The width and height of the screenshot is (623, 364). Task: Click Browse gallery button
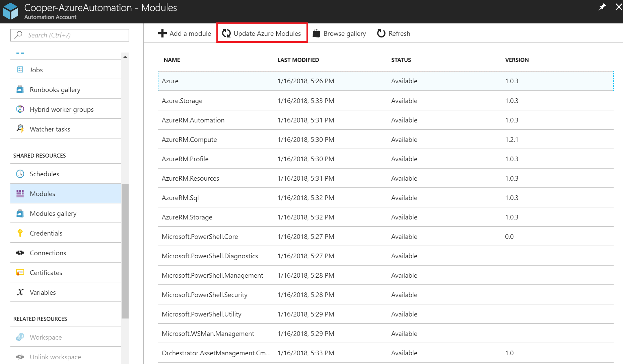click(339, 33)
